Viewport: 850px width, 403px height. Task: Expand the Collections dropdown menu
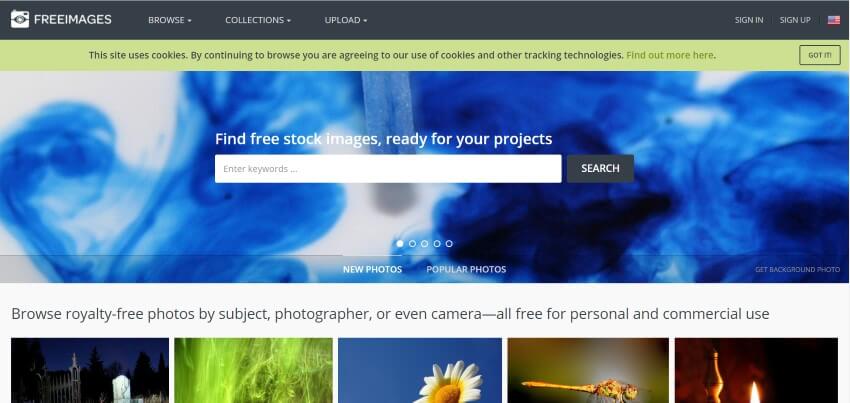258,20
